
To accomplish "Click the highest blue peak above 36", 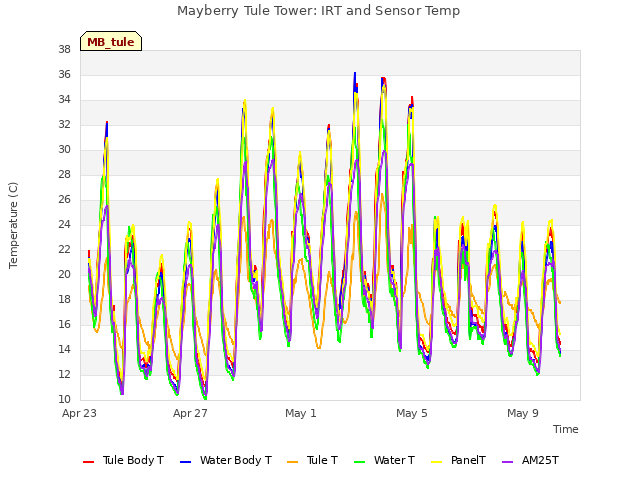I will 355,74.
